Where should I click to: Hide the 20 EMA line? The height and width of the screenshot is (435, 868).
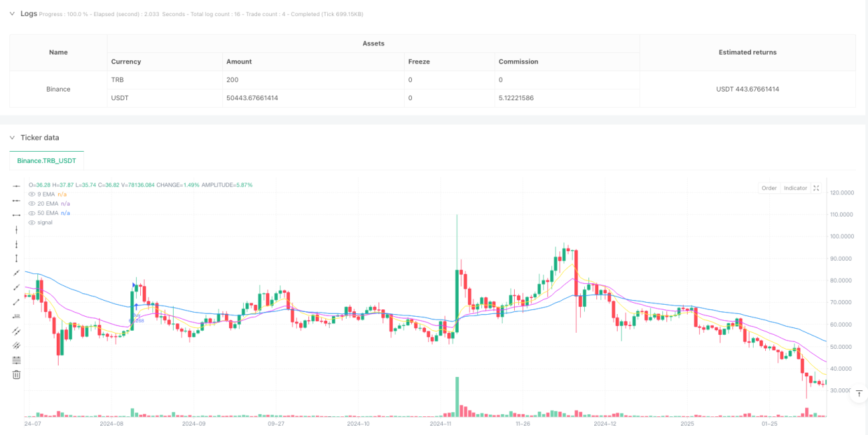click(31, 203)
